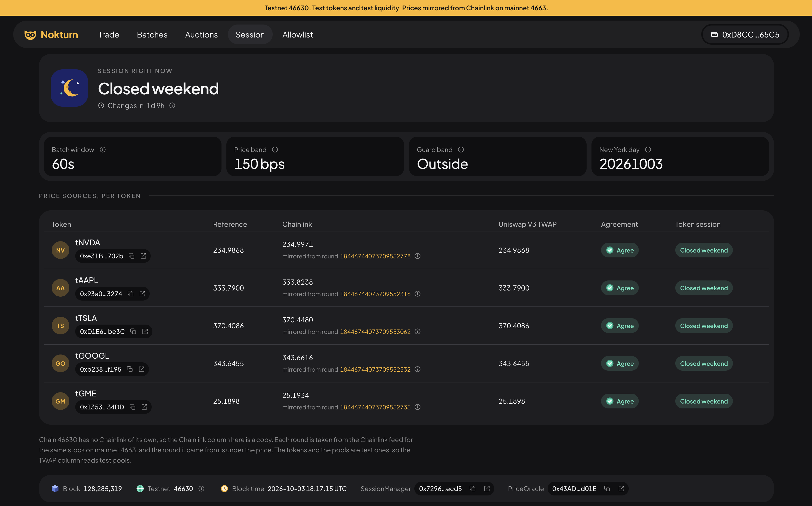Screen dimensions: 812x506
Task: Show info about Batch window
Action: 103,150
